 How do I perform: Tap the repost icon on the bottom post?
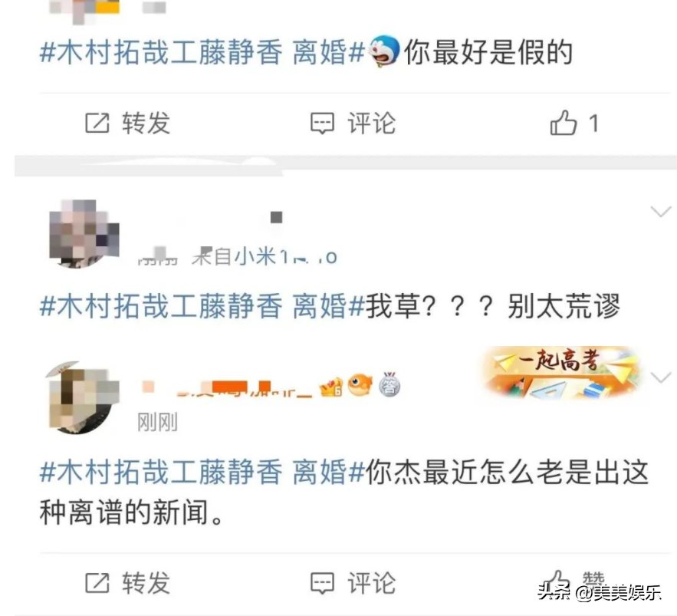pyautogui.click(x=97, y=583)
